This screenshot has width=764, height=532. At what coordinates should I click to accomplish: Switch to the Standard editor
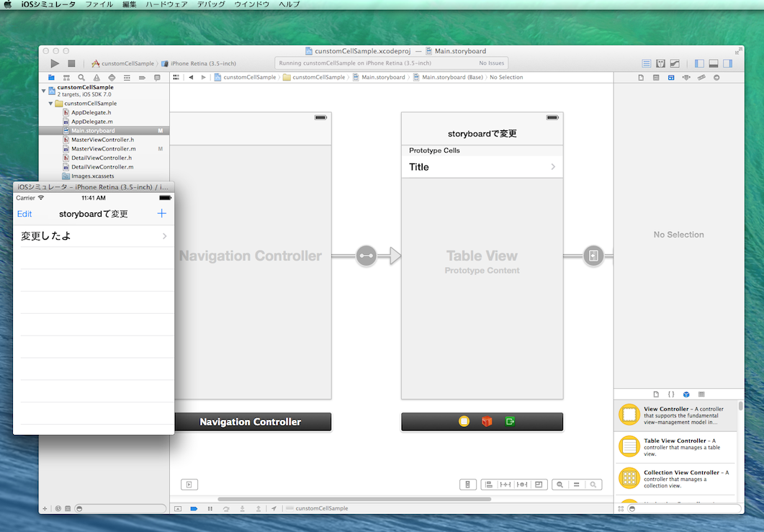click(646, 63)
